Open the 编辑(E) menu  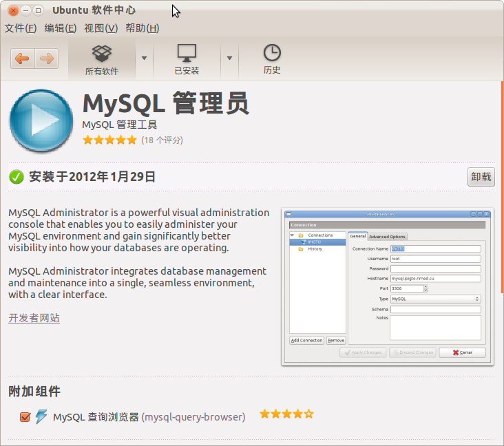[x=61, y=28]
